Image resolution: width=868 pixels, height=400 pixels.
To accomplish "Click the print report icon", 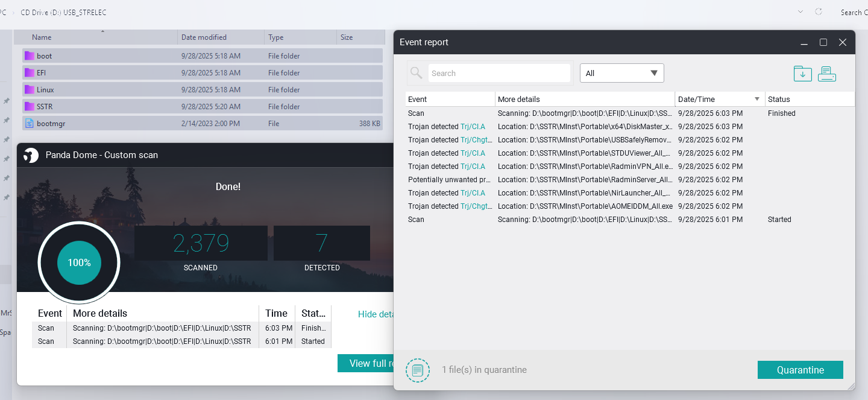I will point(826,74).
